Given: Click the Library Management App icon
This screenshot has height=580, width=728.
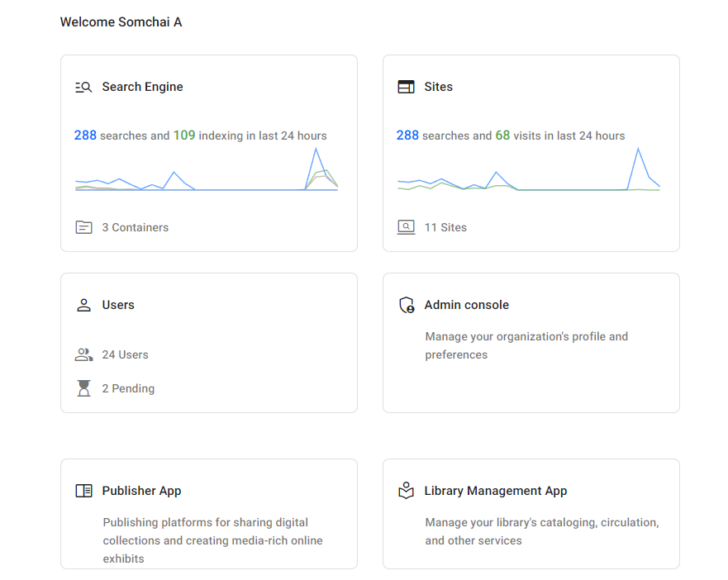Looking at the screenshot, I should tap(406, 491).
